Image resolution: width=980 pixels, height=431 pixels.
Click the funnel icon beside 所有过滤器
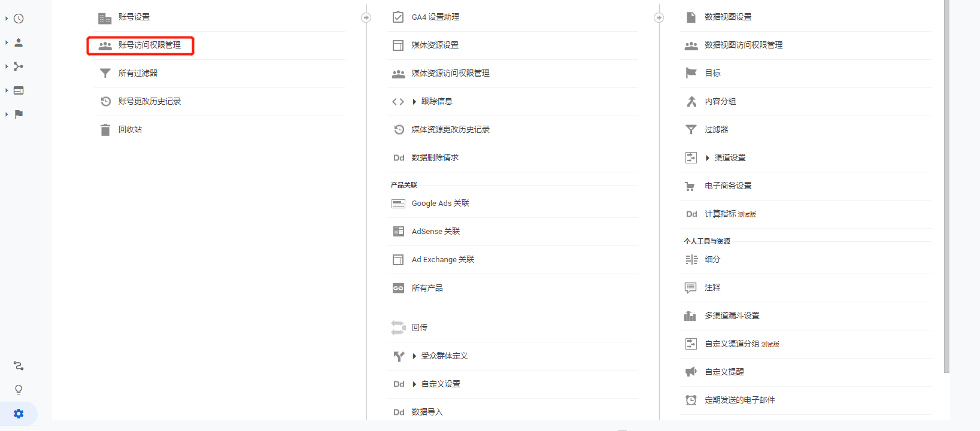coord(105,73)
